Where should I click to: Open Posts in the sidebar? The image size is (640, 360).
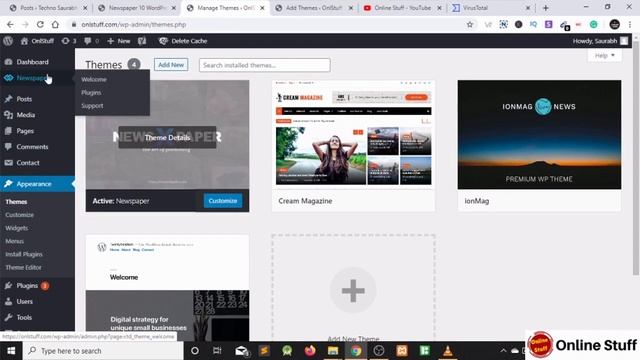tap(24, 99)
